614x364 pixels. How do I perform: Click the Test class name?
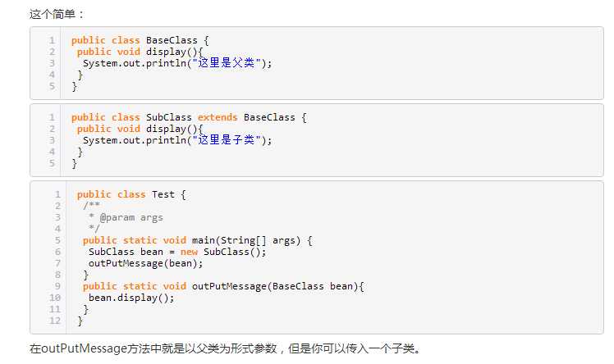coord(163,194)
